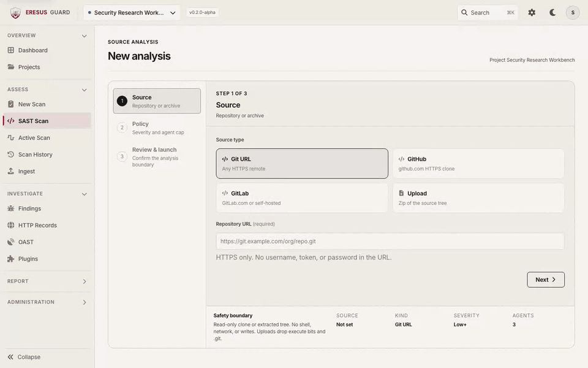The width and height of the screenshot is (588, 368).
Task: Open Plugins in the sidebar
Action: click(x=47, y=259)
